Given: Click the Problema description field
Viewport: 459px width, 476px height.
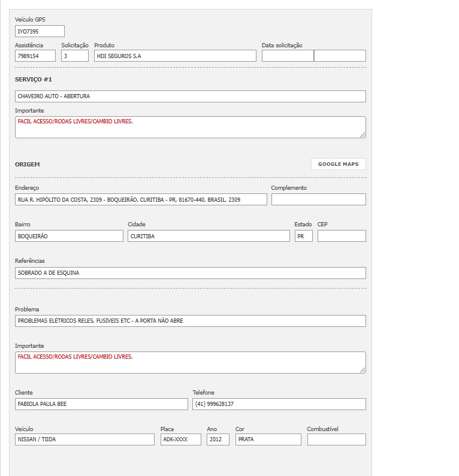Looking at the screenshot, I should click(190, 321).
